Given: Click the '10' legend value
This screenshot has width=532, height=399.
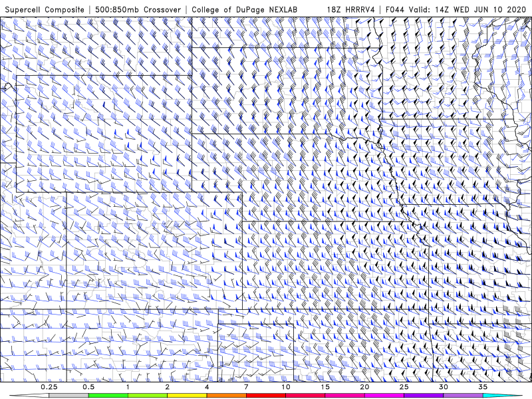Looking at the screenshot, I should coord(286,387).
